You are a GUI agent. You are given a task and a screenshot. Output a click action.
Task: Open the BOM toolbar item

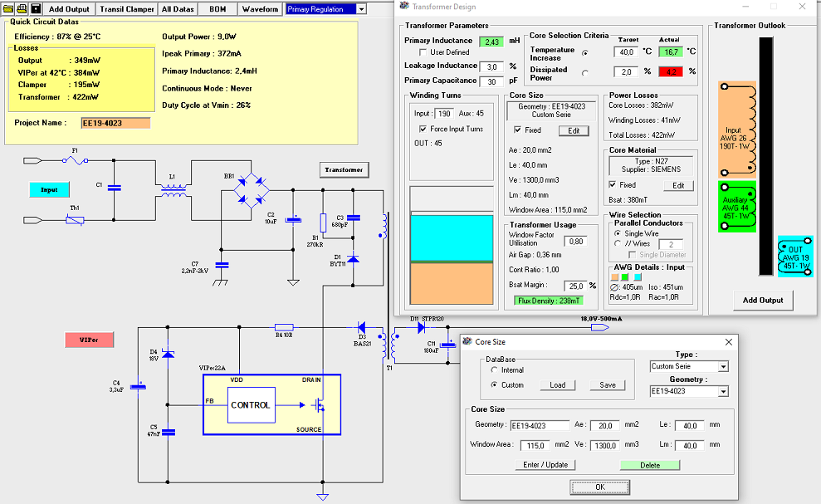217,9
